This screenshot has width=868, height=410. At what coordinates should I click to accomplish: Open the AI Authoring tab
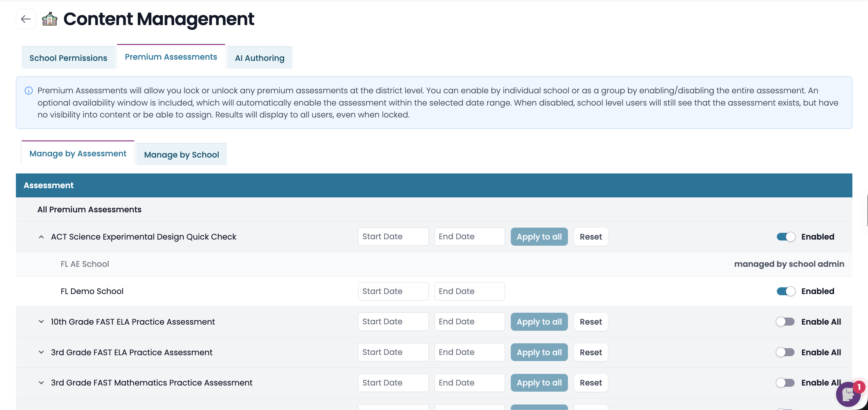(x=260, y=58)
